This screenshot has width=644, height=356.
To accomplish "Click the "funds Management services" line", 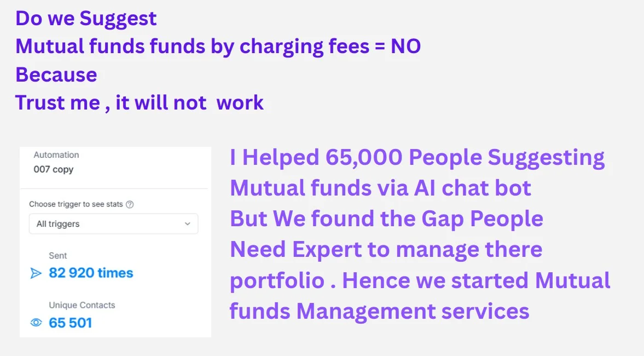I will click(x=379, y=311).
